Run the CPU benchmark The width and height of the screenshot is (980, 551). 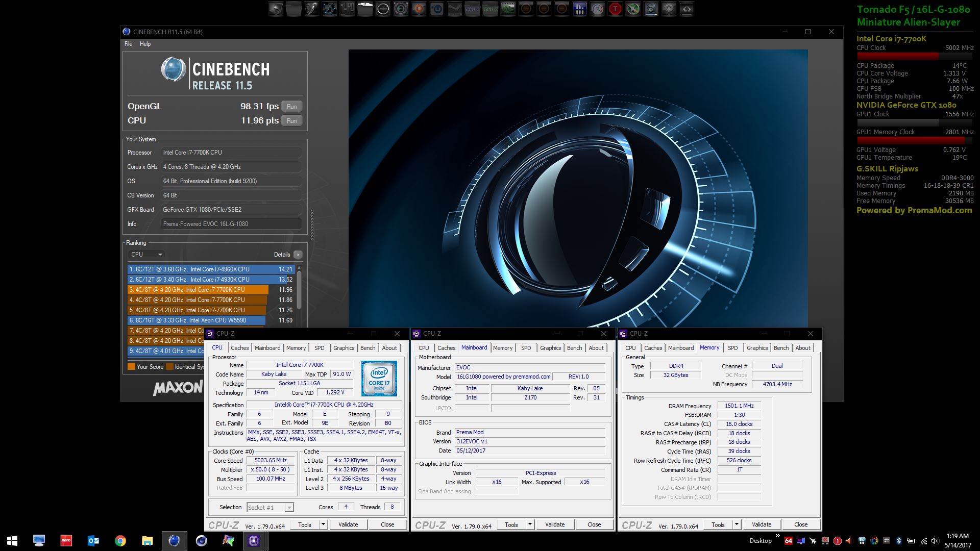292,121
